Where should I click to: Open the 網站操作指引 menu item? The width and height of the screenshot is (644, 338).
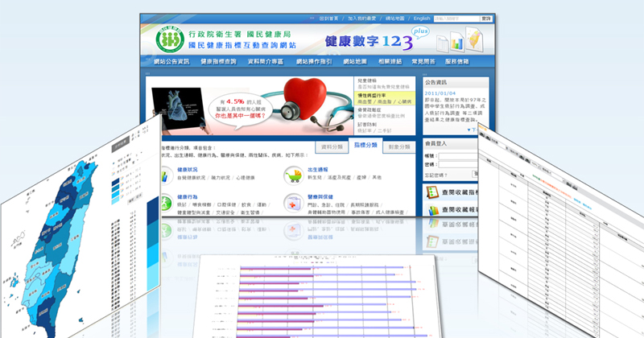point(314,62)
